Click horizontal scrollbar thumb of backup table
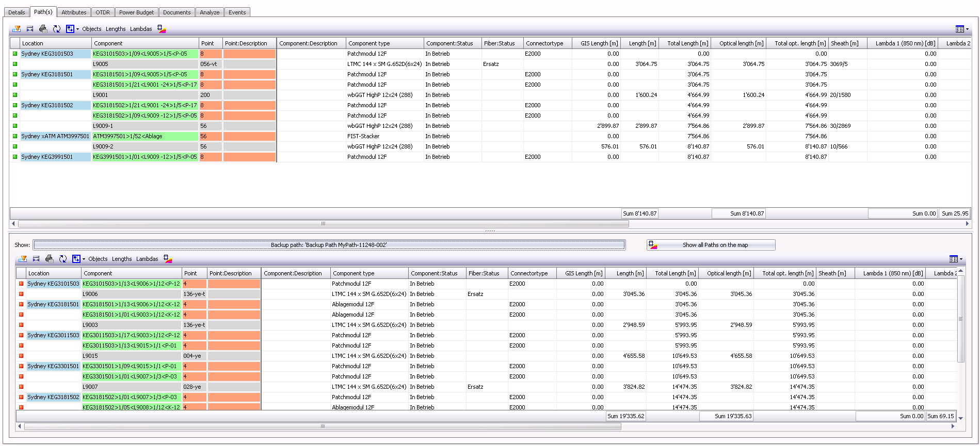The height and width of the screenshot is (446, 980). point(323,426)
